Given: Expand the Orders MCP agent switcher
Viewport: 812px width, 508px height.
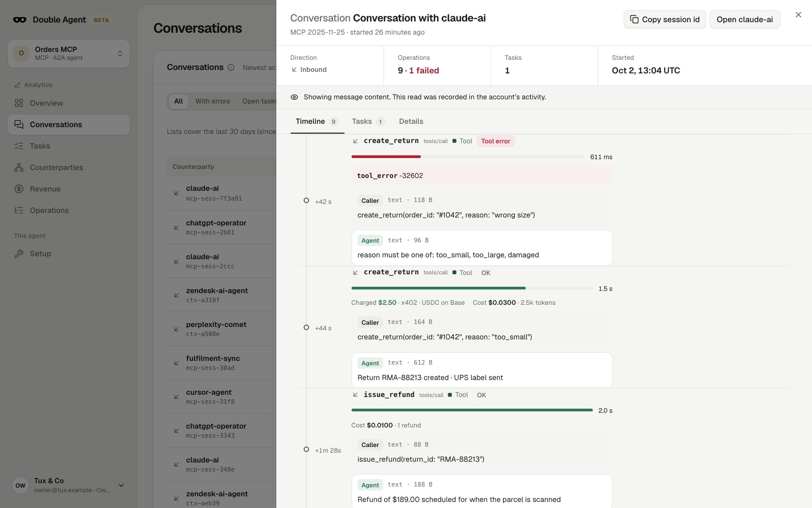Looking at the screenshot, I should click(x=69, y=53).
